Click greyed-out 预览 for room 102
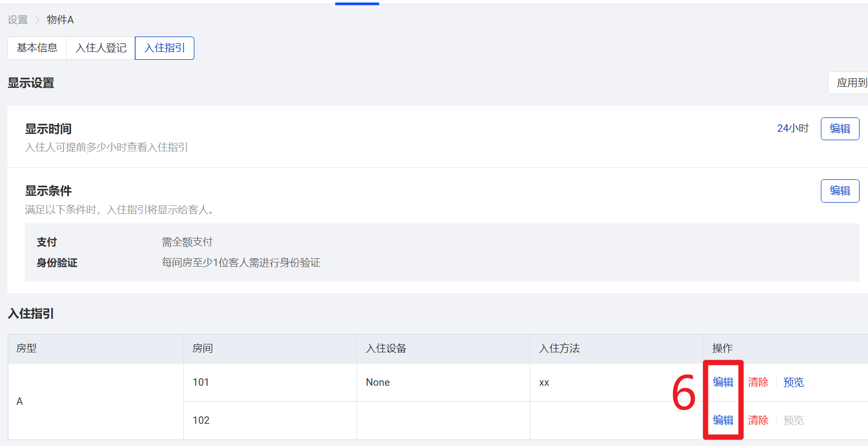The width and height of the screenshot is (868, 446). [793, 421]
